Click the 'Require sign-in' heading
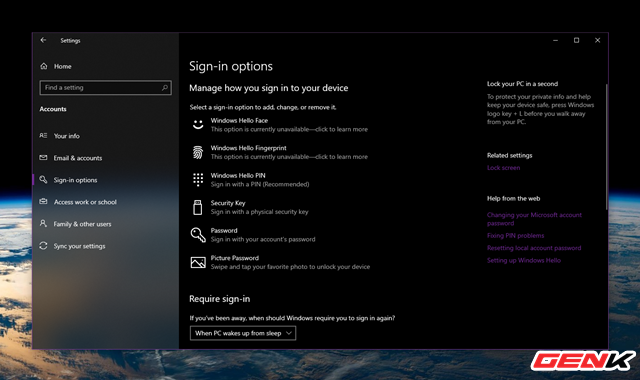 click(x=220, y=299)
